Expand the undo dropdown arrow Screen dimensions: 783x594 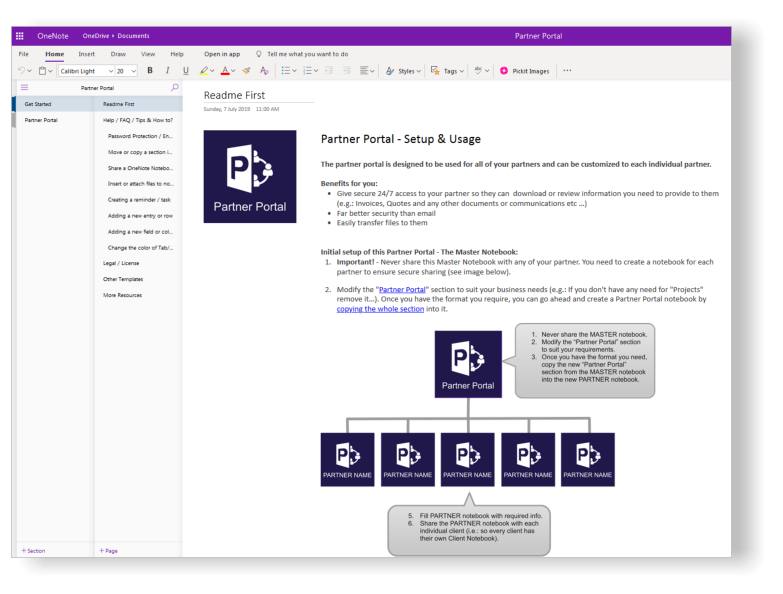[x=29, y=71]
